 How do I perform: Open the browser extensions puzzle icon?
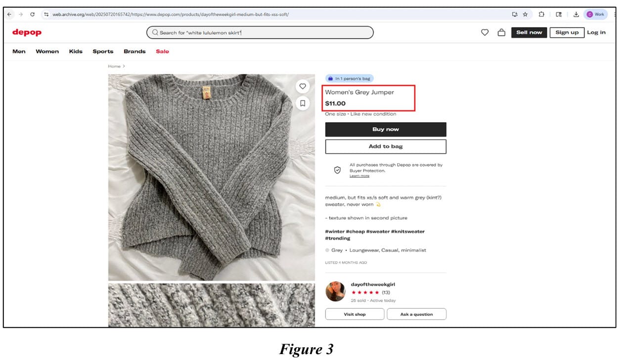(x=541, y=14)
